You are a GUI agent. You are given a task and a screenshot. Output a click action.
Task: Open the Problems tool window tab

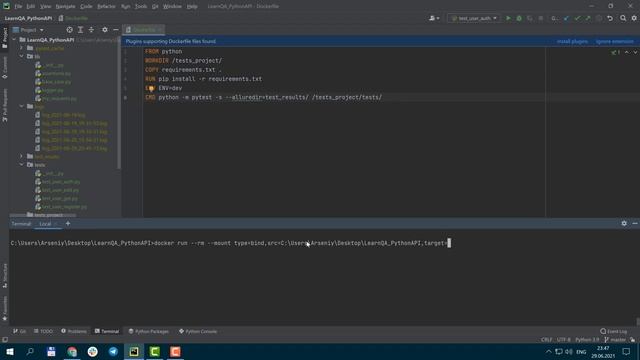(x=74, y=331)
